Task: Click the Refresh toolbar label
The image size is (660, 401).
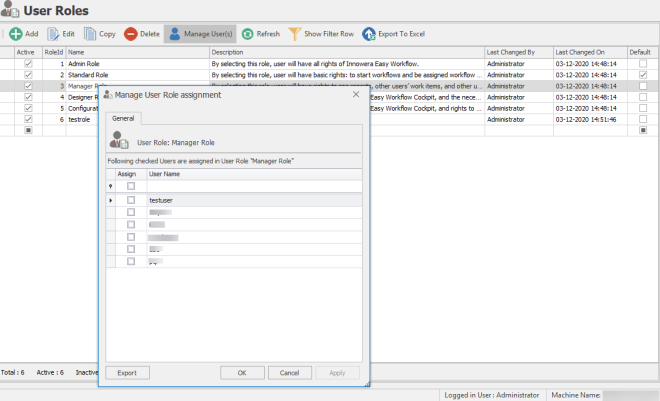Action: click(268, 34)
